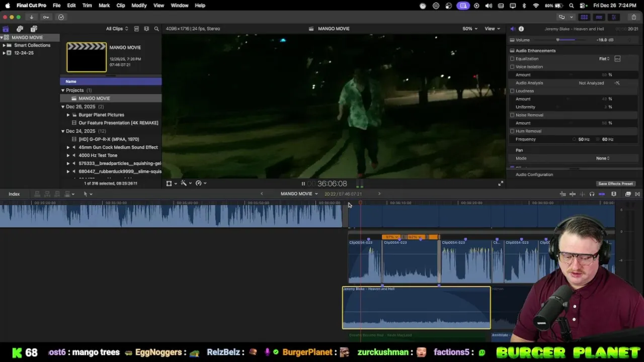
Task: Open Transitions browser icon
Action: [637, 194]
